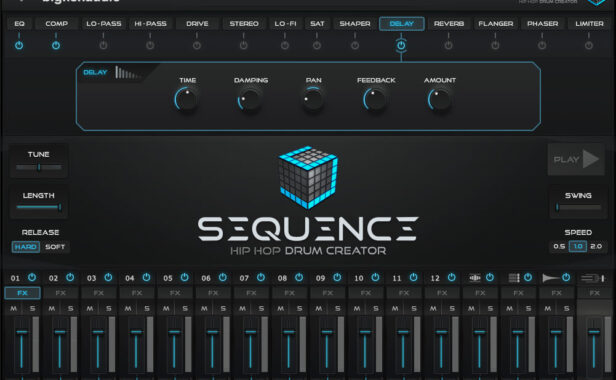
Task: Disable the DELAY effect power button
Action: [x=401, y=46]
